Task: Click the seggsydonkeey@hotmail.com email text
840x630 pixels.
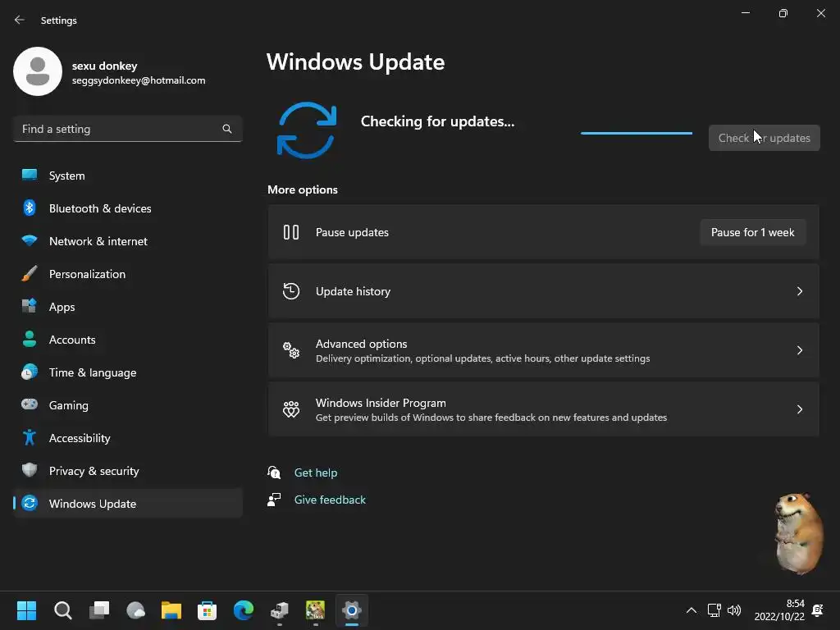Action: (x=139, y=80)
